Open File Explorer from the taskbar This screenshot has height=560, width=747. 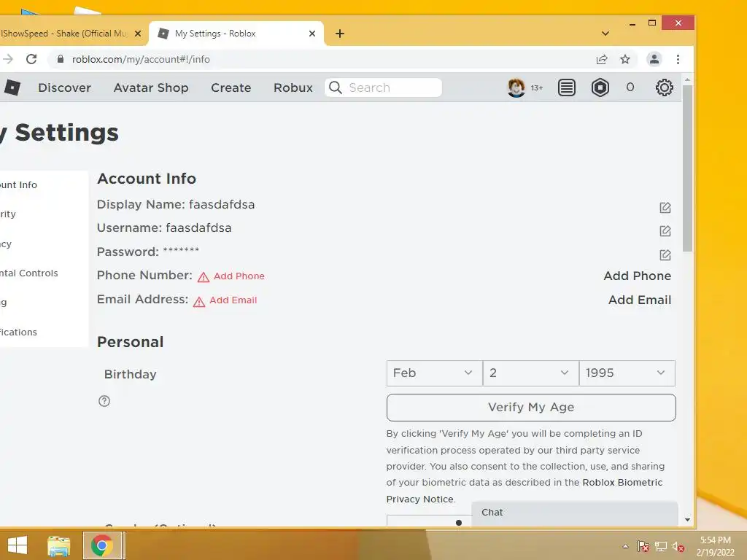click(58, 545)
